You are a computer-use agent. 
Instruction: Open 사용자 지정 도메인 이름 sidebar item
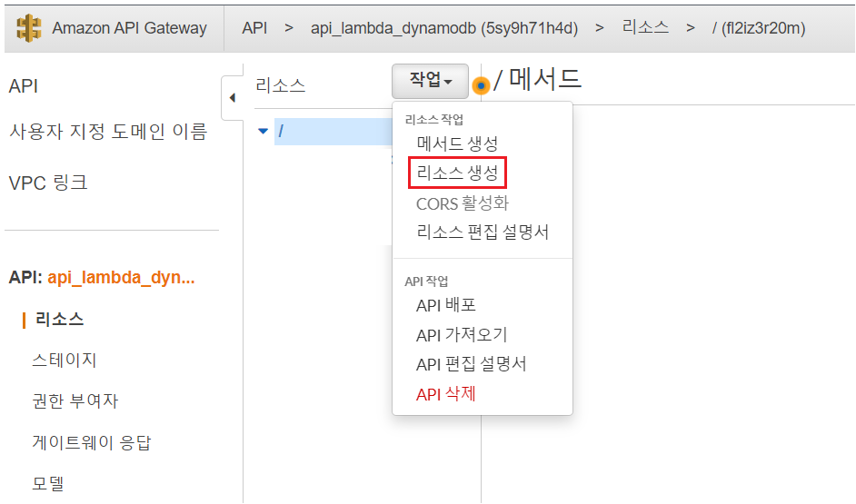[x=108, y=132]
